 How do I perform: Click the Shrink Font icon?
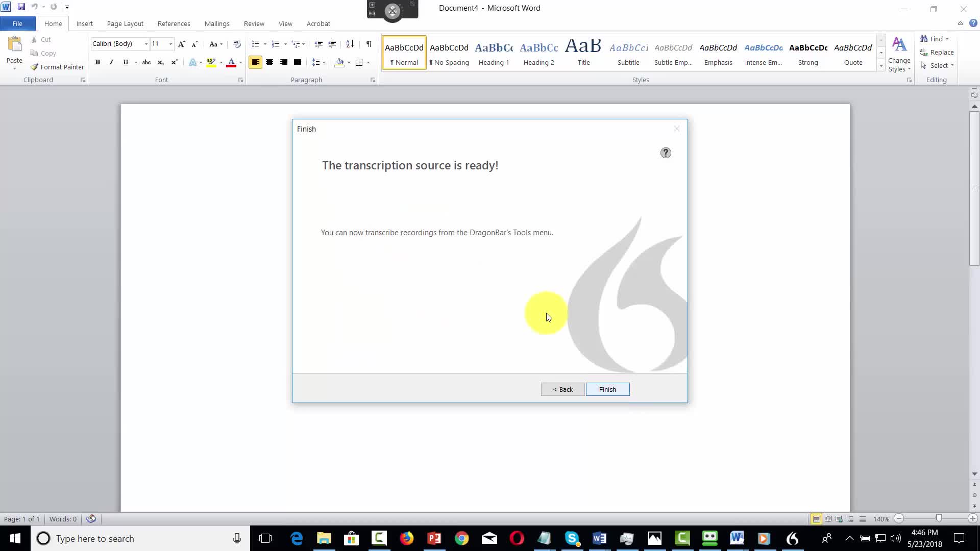click(x=194, y=44)
